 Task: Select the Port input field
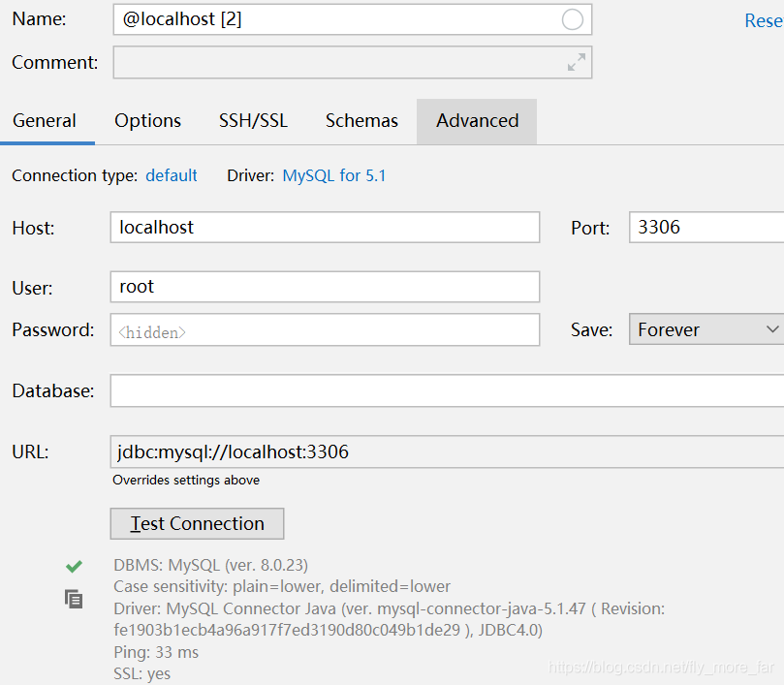pyautogui.click(x=706, y=228)
